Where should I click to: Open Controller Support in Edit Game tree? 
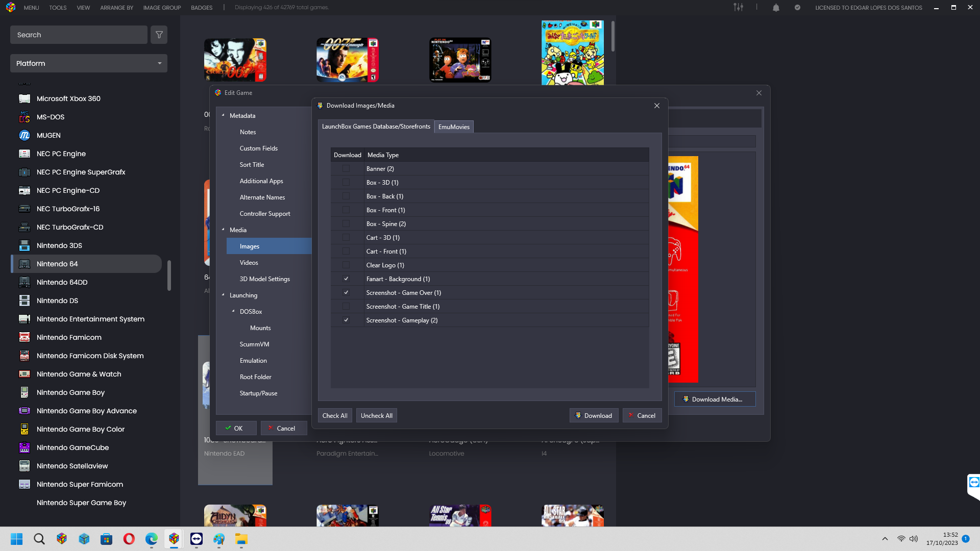pyautogui.click(x=264, y=214)
